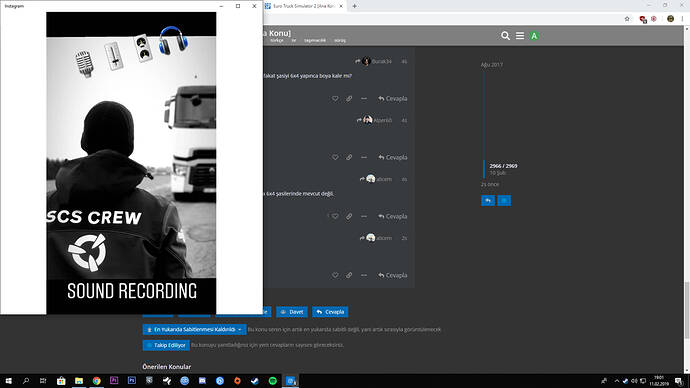Click the timeline reply button in blue
Image resolution: width=690 pixels, height=388 pixels.
(488, 201)
